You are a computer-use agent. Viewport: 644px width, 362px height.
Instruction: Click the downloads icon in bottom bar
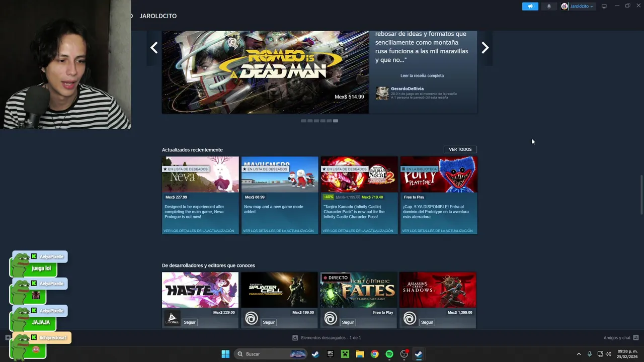click(x=295, y=338)
